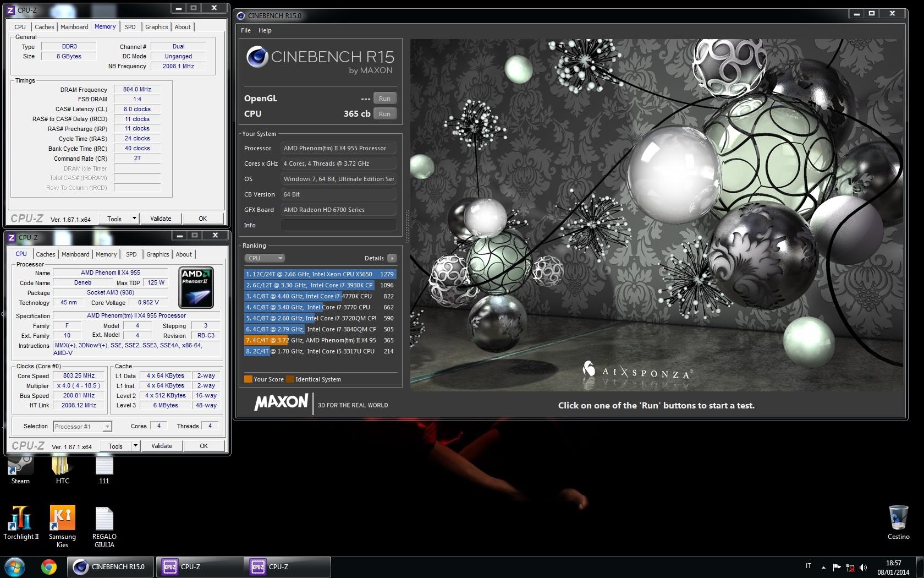
Task: Open About tab in top CPU-Z
Action: pyautogui.click(x=183, y=27)
